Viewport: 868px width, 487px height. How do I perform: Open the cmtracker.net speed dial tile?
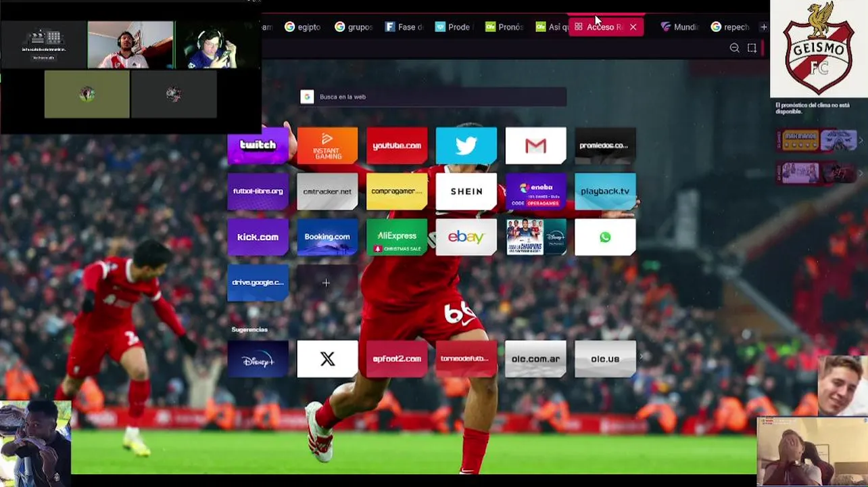coord(327,191)
